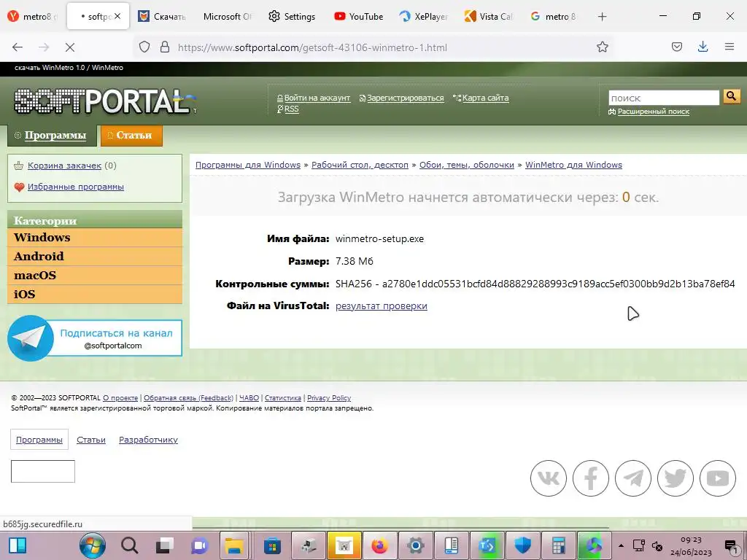Switch to the Скачать tab
The image size is (747, 560).
tap(162, 17)
